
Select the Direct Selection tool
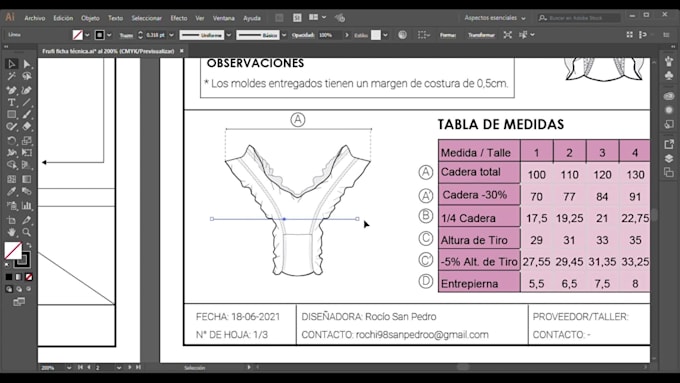[x=26, y=64]
